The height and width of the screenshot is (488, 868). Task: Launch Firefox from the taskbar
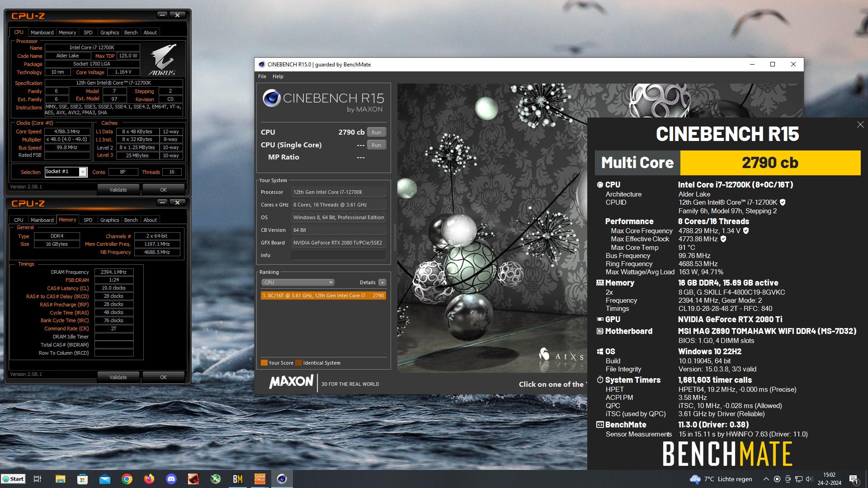coord(149,479)
